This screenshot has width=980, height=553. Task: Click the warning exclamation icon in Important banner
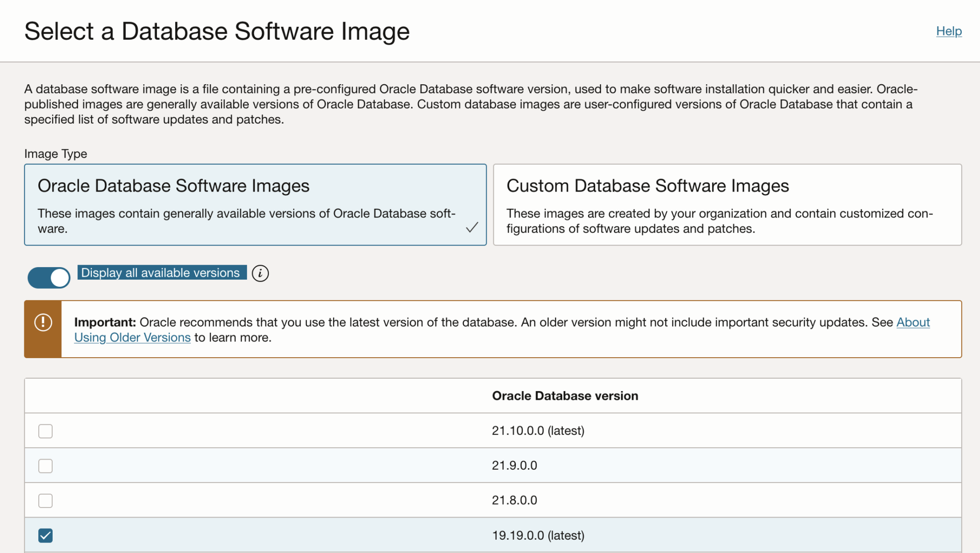(43, 322)
